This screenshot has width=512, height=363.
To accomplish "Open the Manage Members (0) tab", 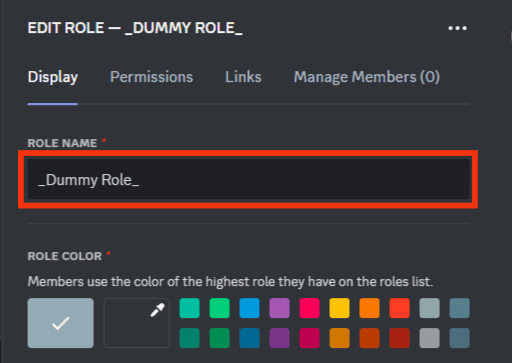I will coord(367,77).
